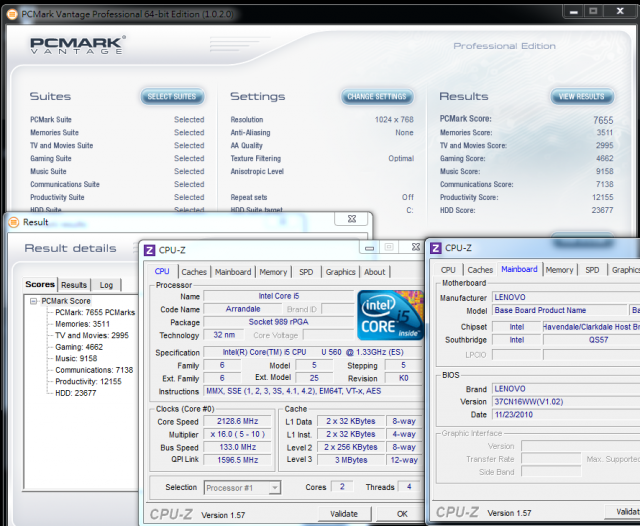Viewport: 640px width, 526px height.
Task: Select the Gaming: 4662 tree row
Action: [x=79, y=347]
